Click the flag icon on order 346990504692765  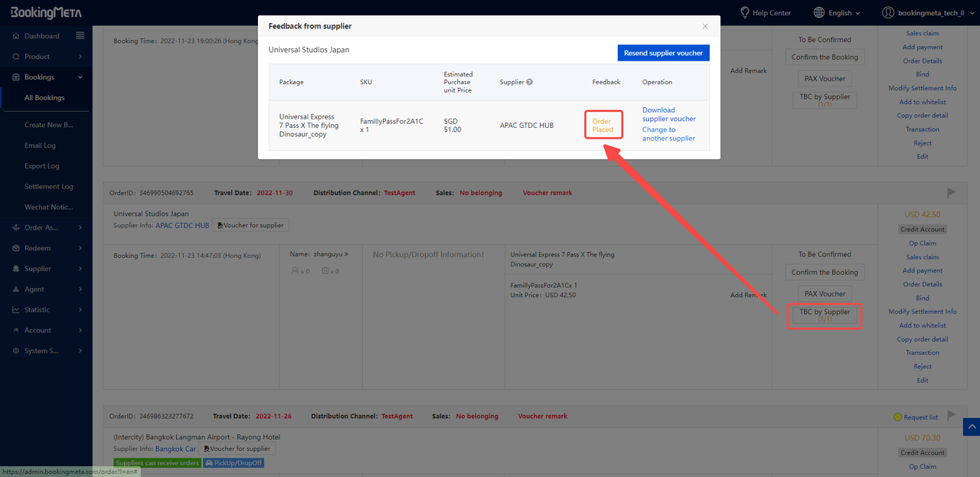[x=952, y=193]
